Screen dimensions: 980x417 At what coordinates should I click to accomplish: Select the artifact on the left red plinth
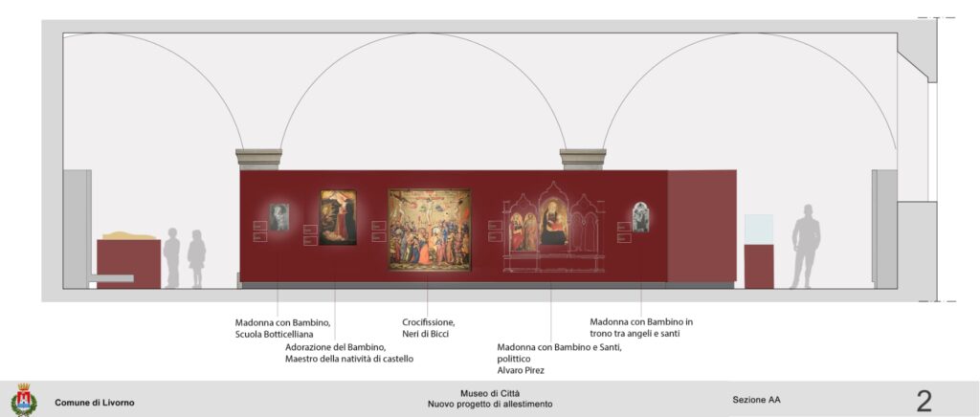[128, 235]
